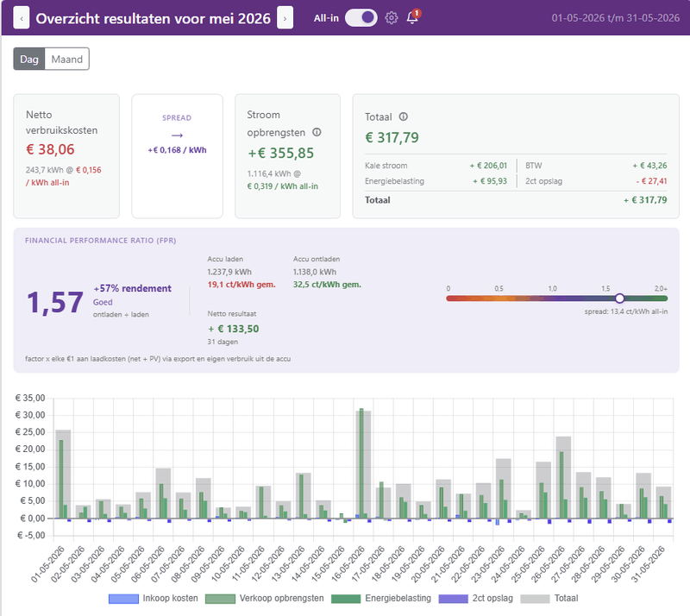Open settings via gear icon

pyautogui.click(x=392, y=18)
